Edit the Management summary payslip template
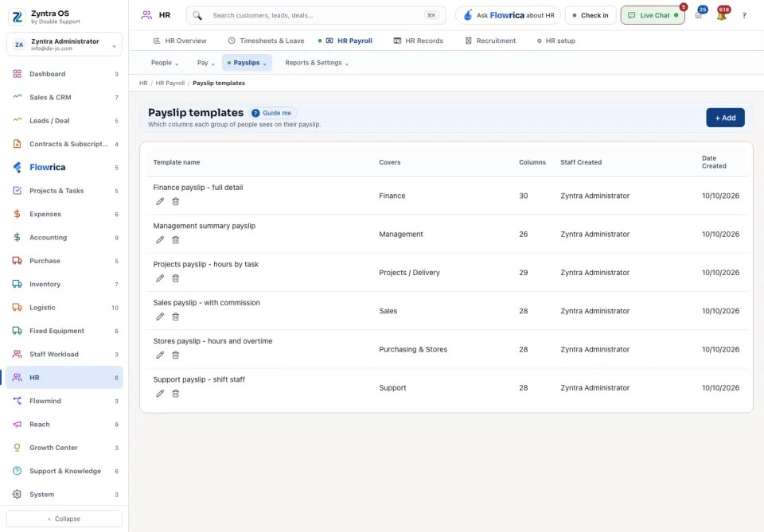 [x=160, y=240]
